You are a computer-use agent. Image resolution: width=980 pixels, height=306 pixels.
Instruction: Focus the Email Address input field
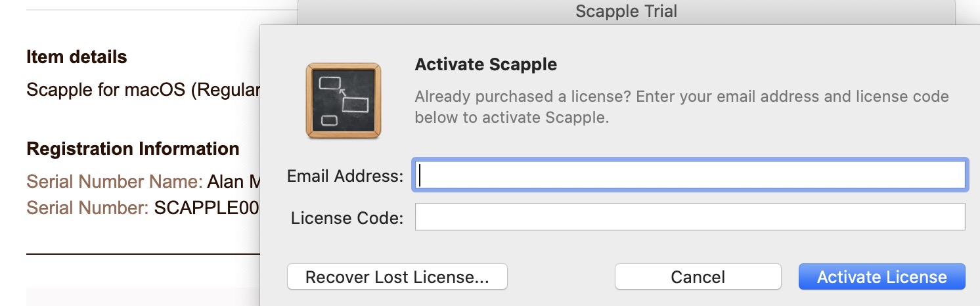tap(690, 175)
